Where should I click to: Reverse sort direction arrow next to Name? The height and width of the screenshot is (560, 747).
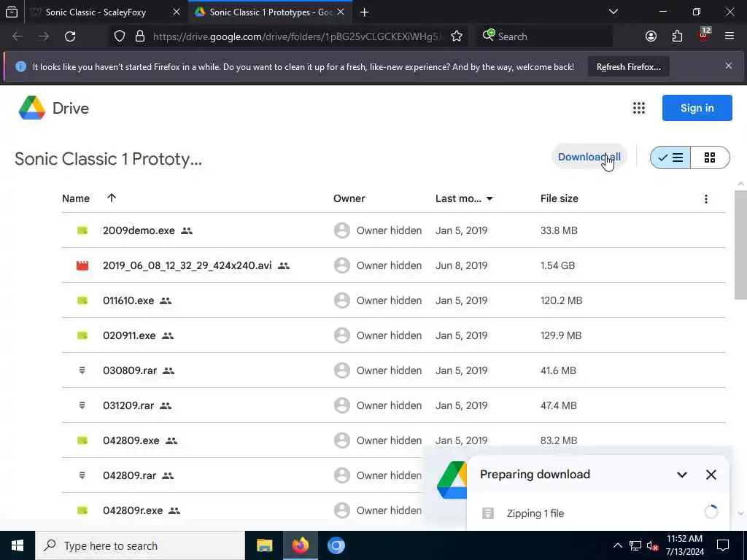tap(112, 198)
